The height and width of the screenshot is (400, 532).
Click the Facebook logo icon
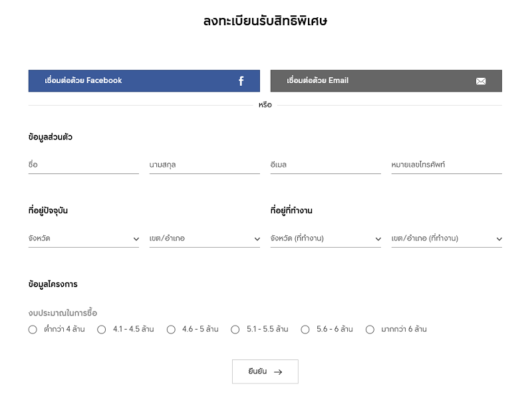click(x=241, y=81)
